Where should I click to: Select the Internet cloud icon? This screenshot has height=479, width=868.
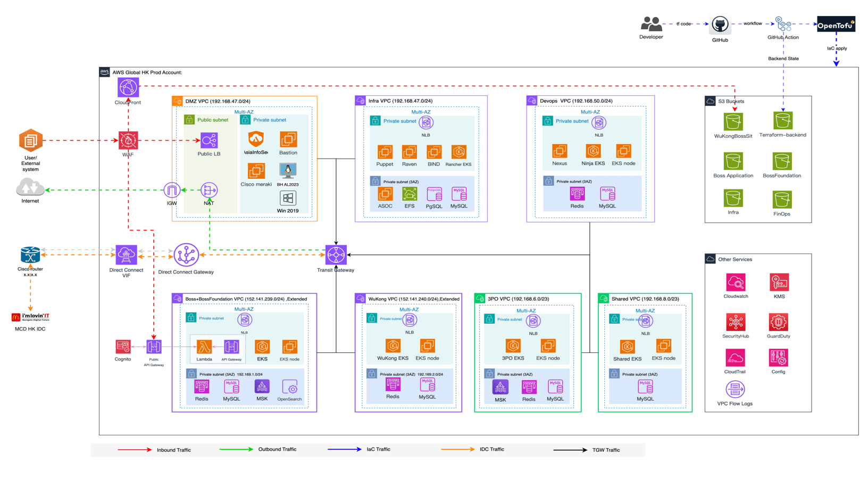[x=30, y=188]
